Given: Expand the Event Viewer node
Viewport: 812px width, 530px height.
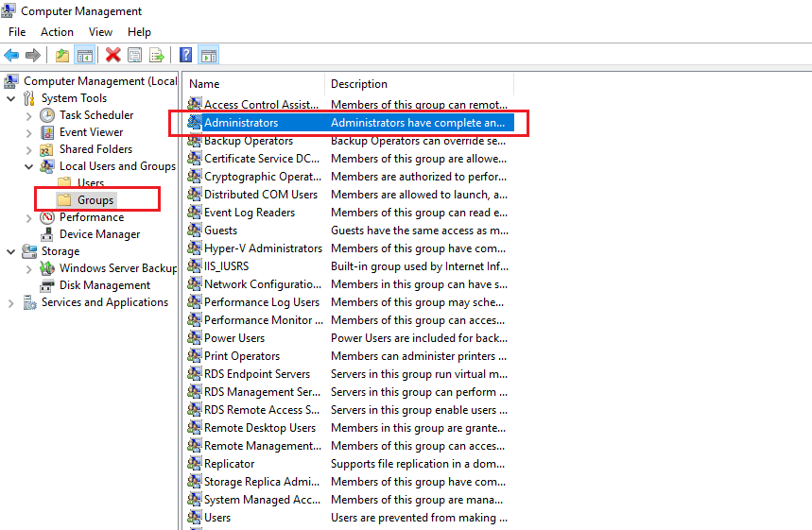Looking at the screenshot, I should 29,133.
